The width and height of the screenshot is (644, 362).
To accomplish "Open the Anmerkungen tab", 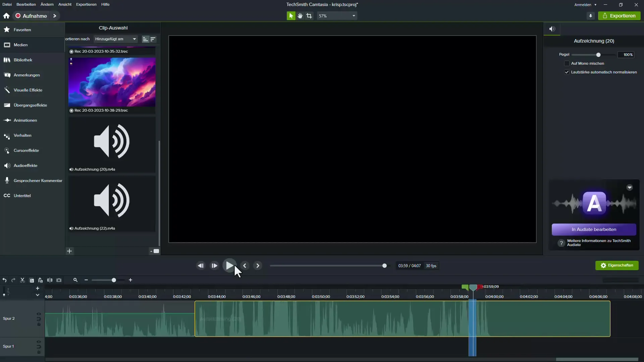I will (32, 75).
